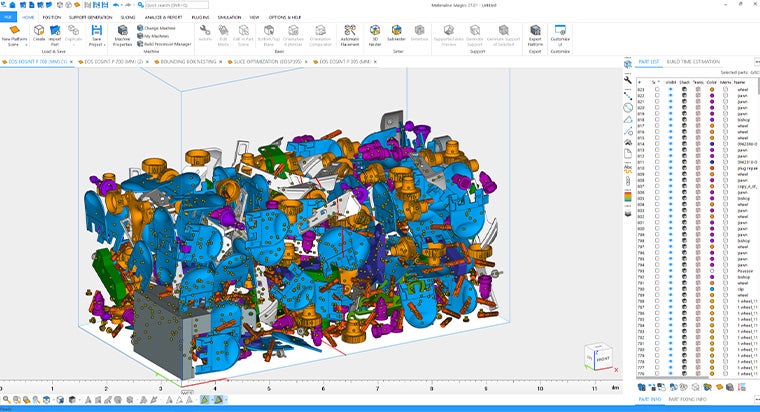Click the Export Platform icon
The height and width of the screenshot is (412, 760).
[x=535, y=31]
